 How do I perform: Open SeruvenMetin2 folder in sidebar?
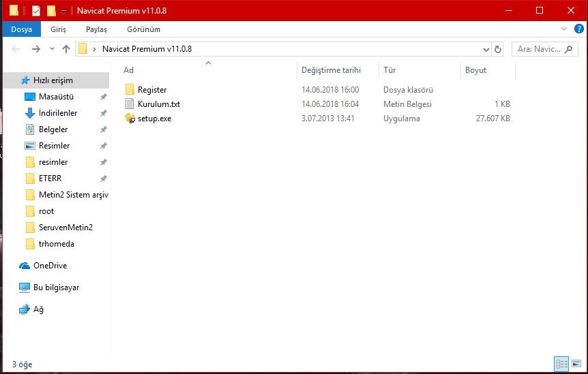(65, 228)
